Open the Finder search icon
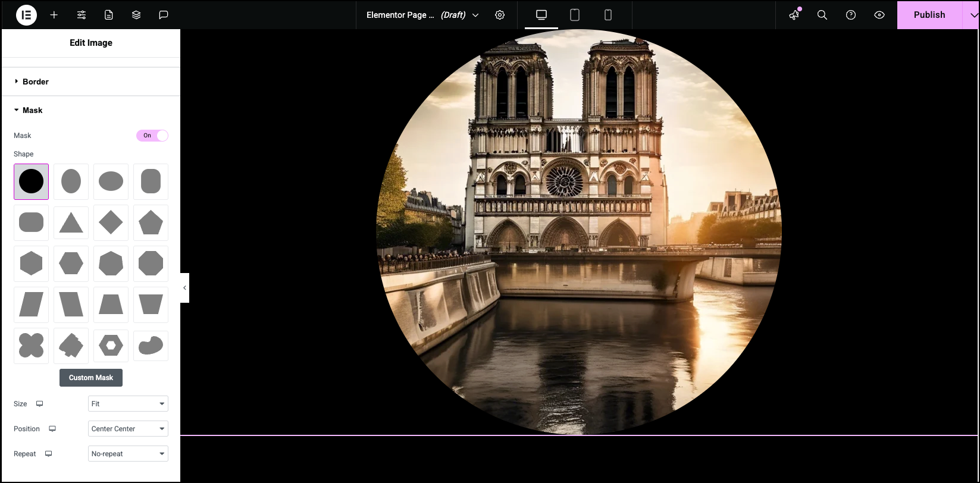 point(822,15)
